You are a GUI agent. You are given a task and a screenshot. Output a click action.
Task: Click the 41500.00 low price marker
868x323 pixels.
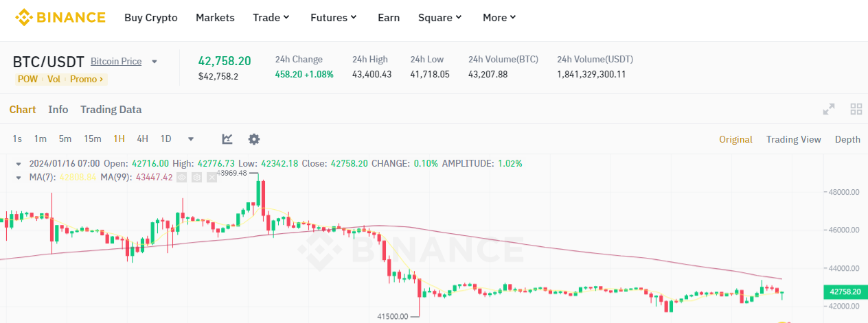(x=393, y=317)
